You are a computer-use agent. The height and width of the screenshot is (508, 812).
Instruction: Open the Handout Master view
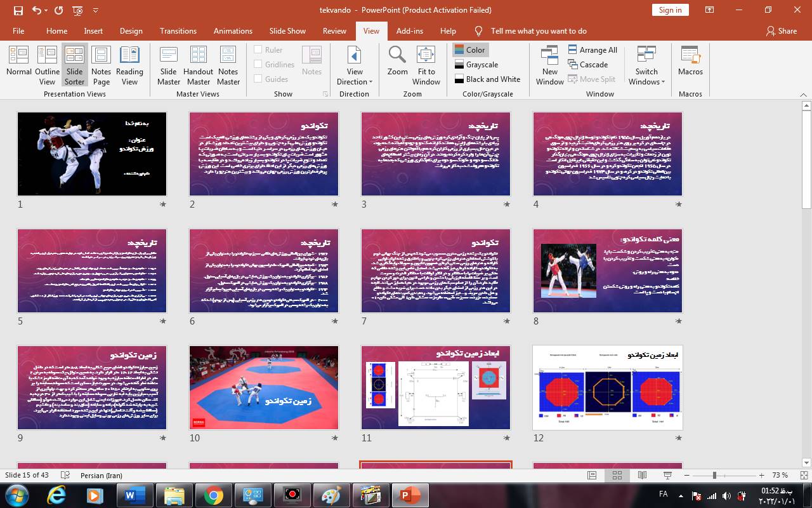pyautogui.click(x=199, y=63)
